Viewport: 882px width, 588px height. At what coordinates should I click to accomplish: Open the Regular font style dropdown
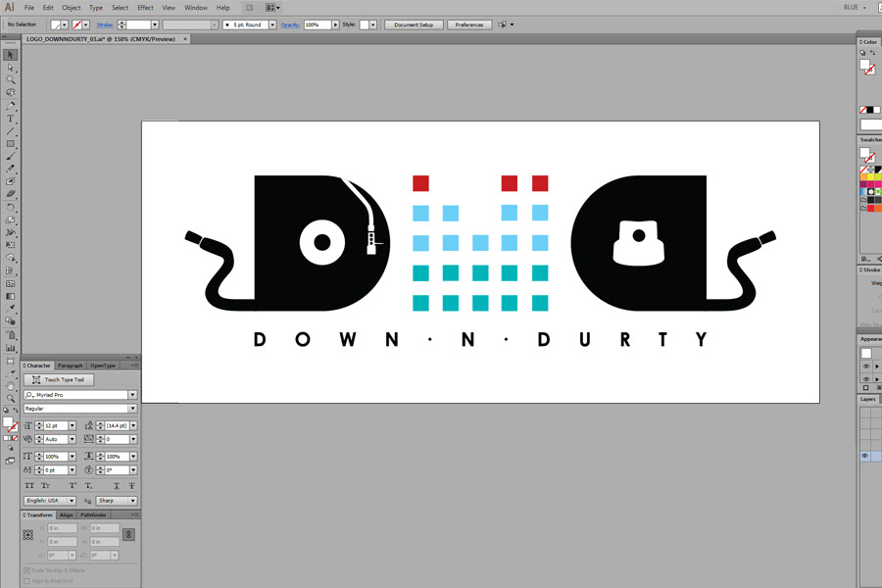(x=132, y=408)
